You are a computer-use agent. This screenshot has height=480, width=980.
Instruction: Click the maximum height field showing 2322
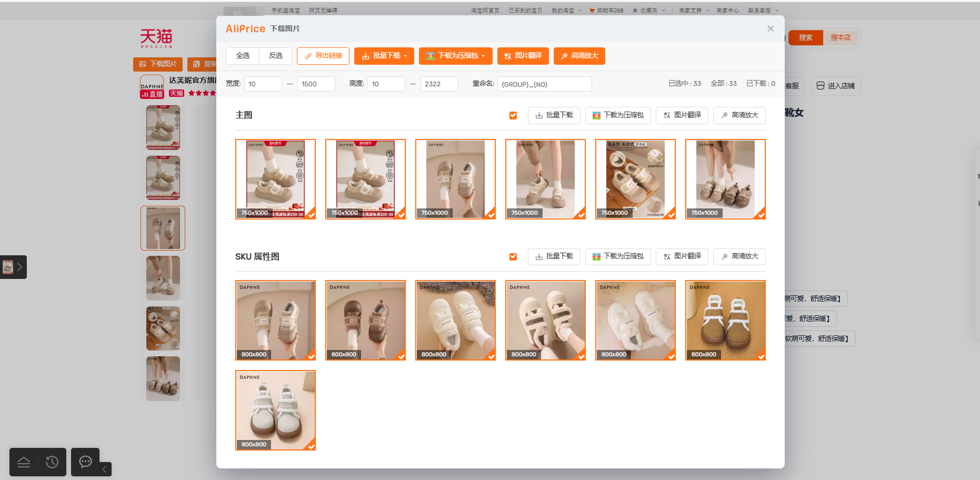(439, 84)
